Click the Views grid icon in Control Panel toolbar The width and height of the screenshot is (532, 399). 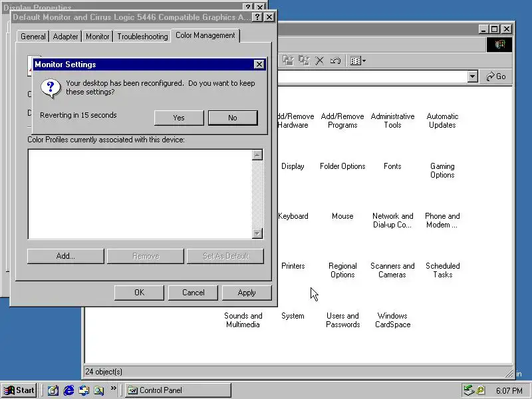tap(355, 61)
